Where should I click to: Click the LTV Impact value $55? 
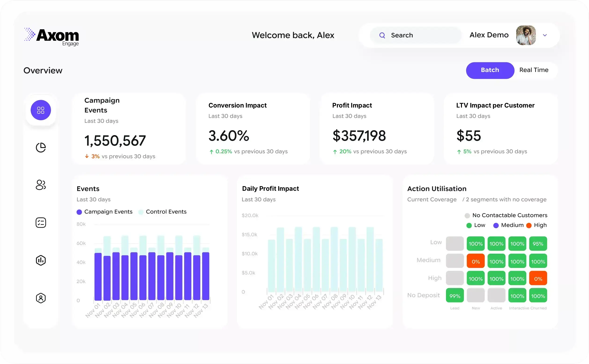coord(468,136)
